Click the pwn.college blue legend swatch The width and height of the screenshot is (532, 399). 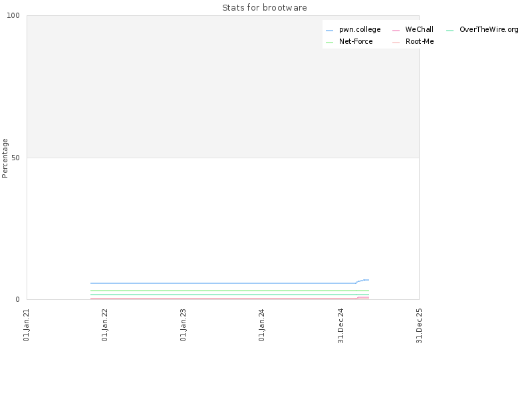tap(329, 31)
